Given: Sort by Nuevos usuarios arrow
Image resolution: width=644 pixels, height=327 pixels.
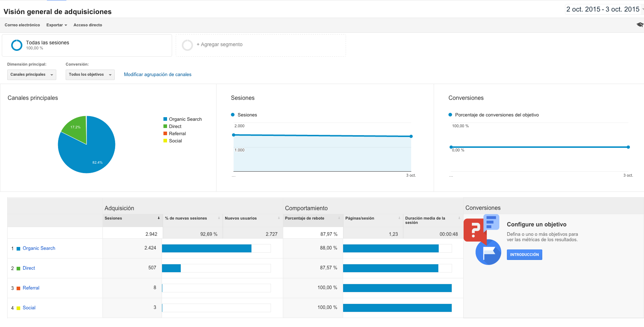Looking at the screenshot, I should (279, 218).
